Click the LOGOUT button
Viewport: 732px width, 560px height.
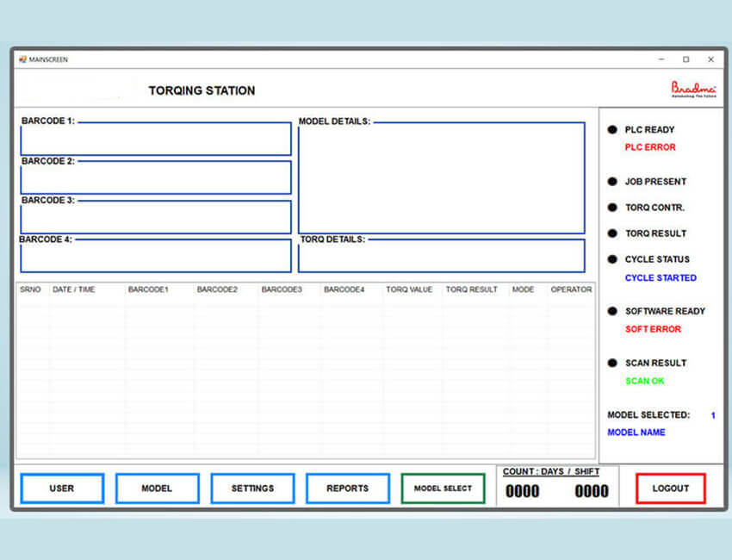coord(670,488)
